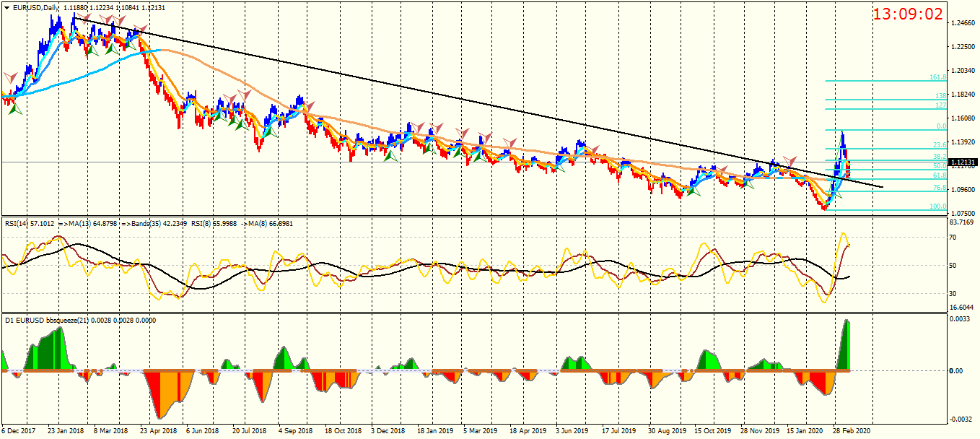The height and width of the screenshot is (439, 980).
Task: Click the 76.8 Fibonacci level label
Action: [940, 188]
